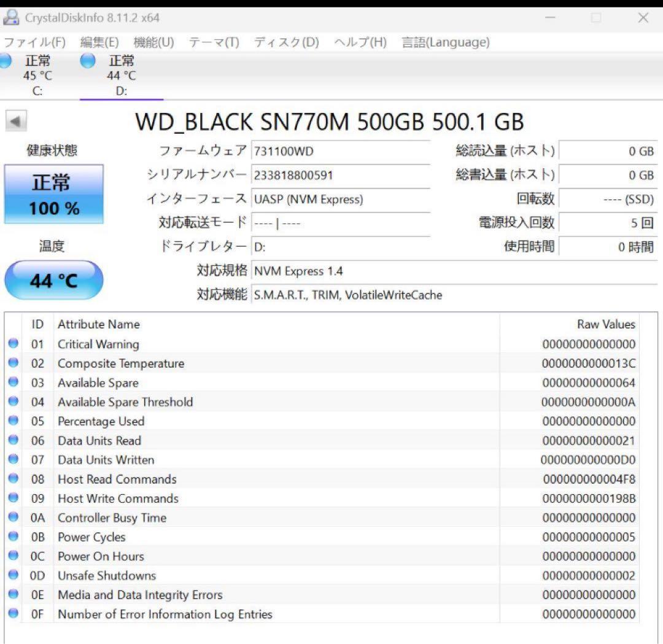Click the serial number field 233818800591
The width and height of the screenshot is (663, 644).
340,176
